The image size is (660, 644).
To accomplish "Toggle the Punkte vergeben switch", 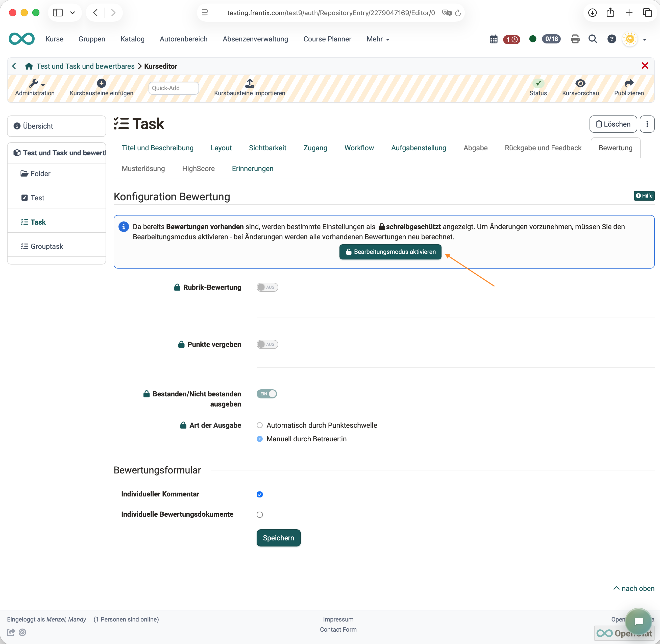I will (267, 344).
